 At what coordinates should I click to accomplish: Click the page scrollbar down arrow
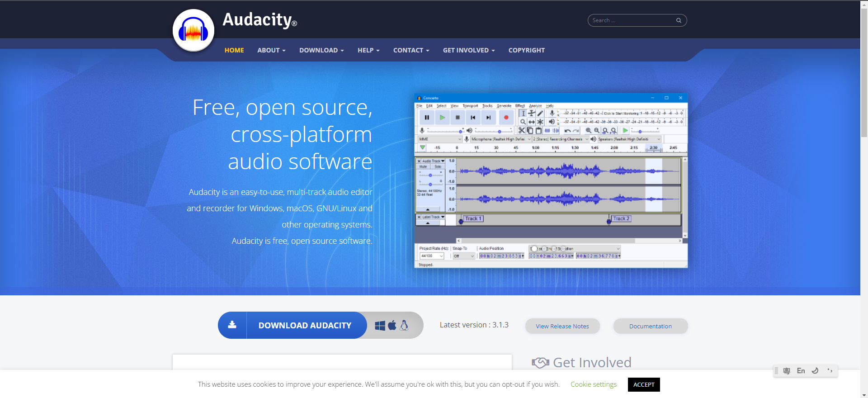coord(864,394)
